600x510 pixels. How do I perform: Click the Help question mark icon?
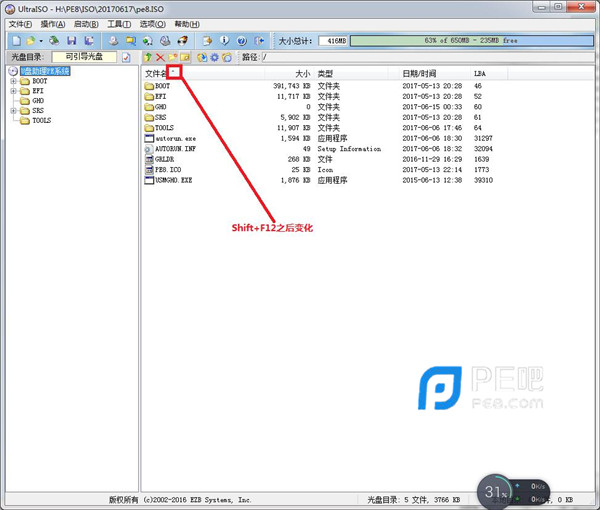(x=241, y=41)
